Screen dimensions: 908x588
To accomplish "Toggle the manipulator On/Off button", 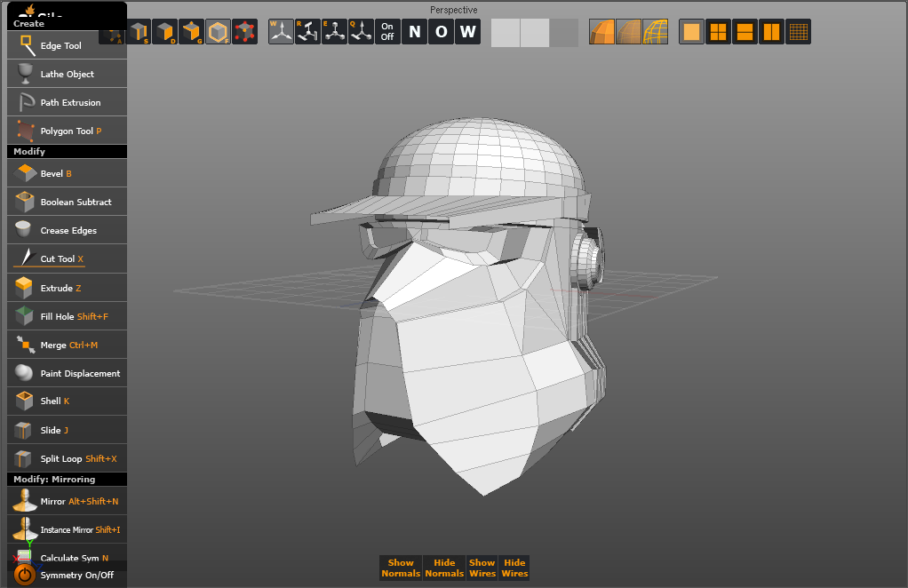I will pyautogui.click(x=387, y=32).
